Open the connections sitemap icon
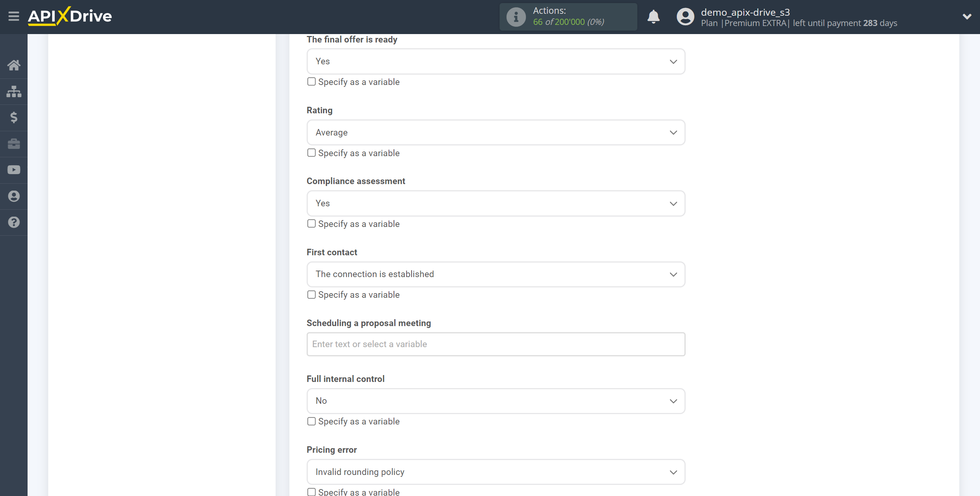980x496 pixels. (x=14, y=91)
